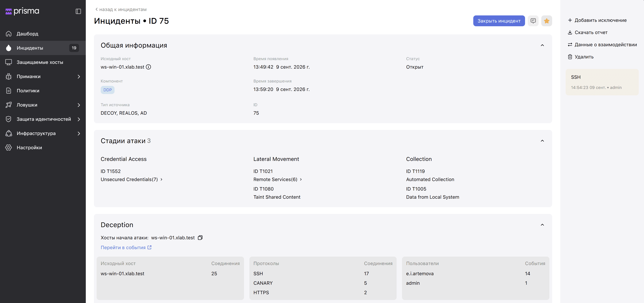Open Unsecured Credentials(7) details
The height and width of the screenshot is (303, 644).
coord(131,179)
